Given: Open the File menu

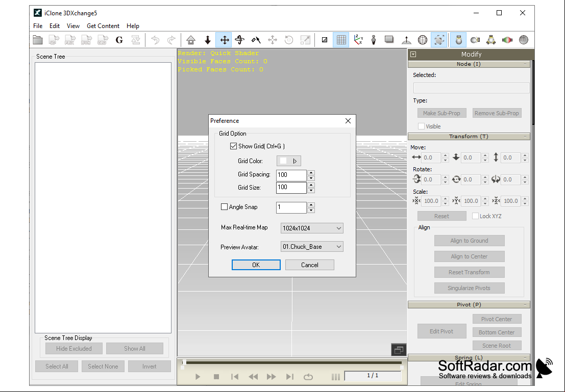Looking at the screenshot, I should pyautogui.click(x=38, y=26).
